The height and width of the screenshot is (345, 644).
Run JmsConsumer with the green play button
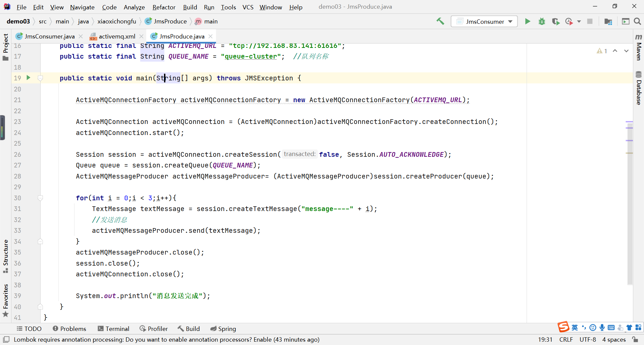pyautogui.click(x=528, y=21)
